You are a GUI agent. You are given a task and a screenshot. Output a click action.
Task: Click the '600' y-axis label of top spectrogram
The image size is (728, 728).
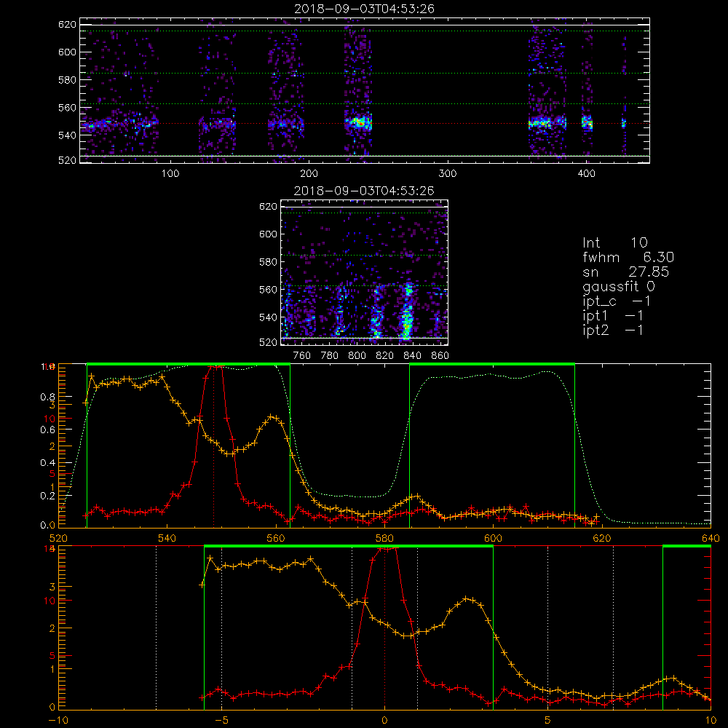(x=67, y=52)
